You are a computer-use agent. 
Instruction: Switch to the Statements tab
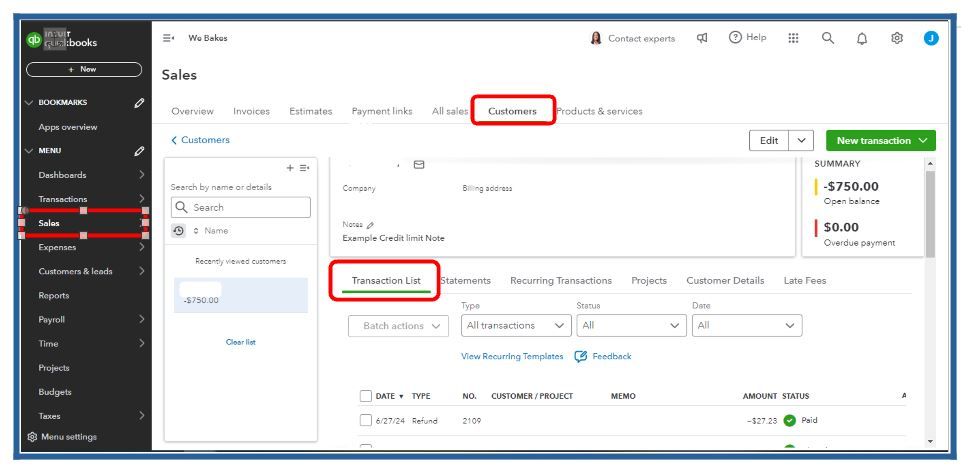pyautogui.click(x=466, y=281)
